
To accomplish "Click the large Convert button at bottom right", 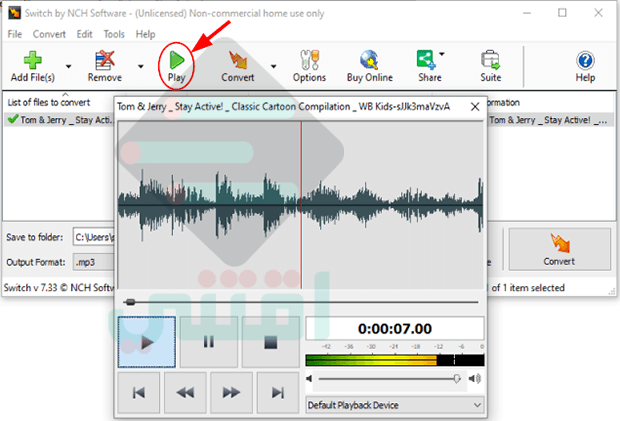I will click(x=560, y=249).
